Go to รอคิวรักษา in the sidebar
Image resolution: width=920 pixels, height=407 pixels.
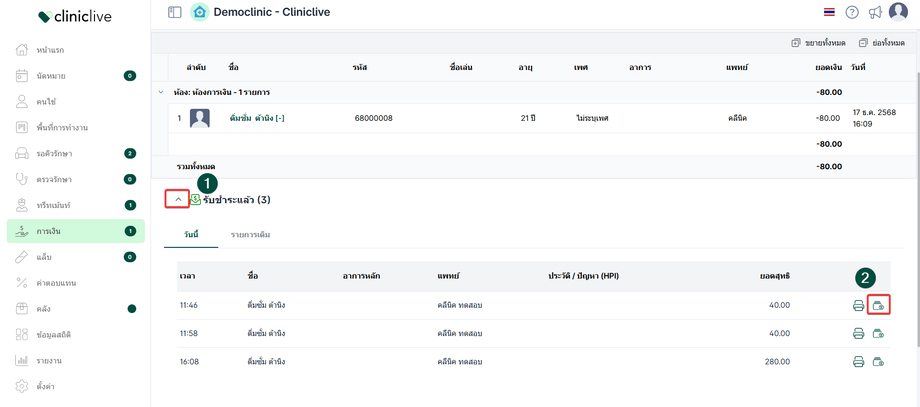point(54,154)
